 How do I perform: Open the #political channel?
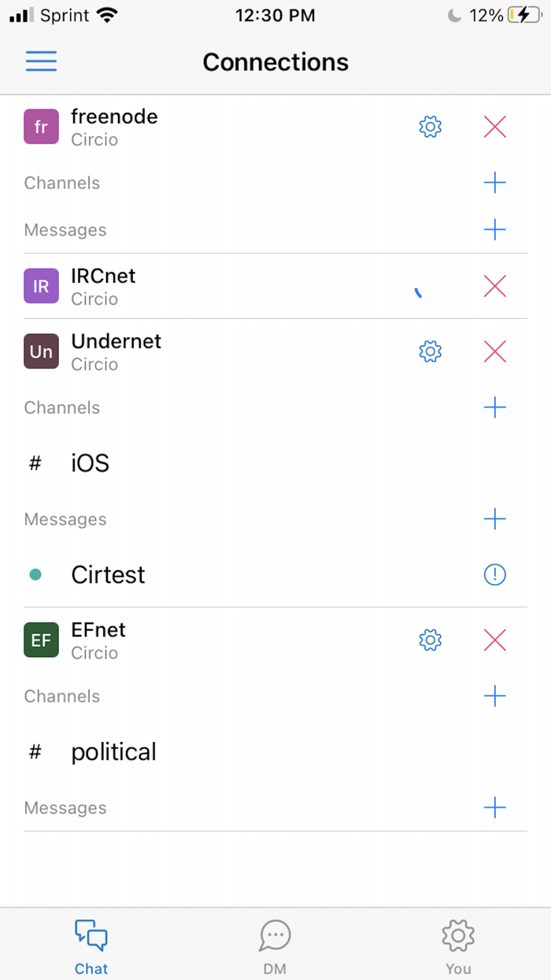point(113,752)
